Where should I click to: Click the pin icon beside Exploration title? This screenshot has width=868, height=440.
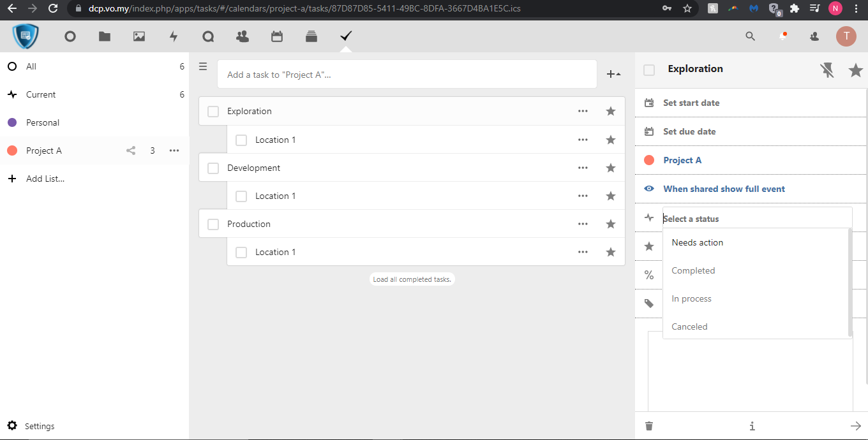pyautogui.click(x=827, y=70)
